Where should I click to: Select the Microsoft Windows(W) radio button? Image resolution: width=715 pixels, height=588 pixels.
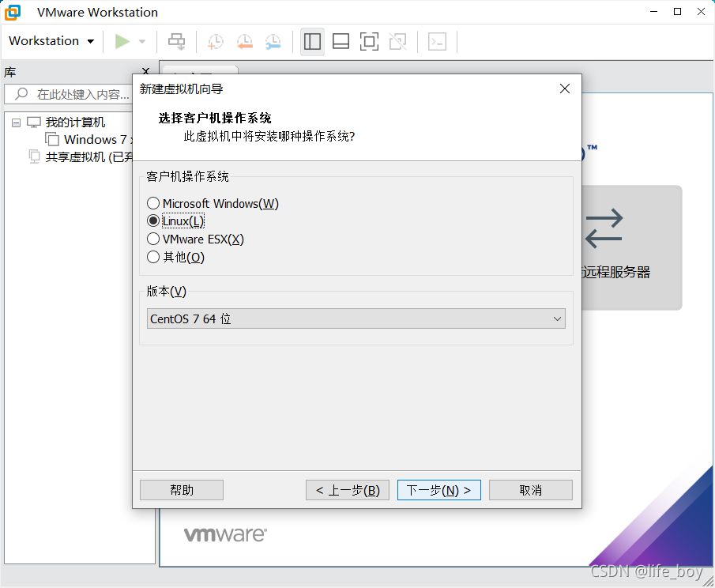pyautogui.click(x=153, y=203)
